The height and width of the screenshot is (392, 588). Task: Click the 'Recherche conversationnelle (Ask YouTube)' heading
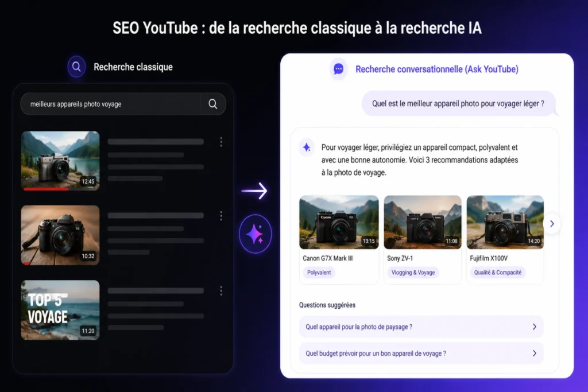tap(437, 69)
